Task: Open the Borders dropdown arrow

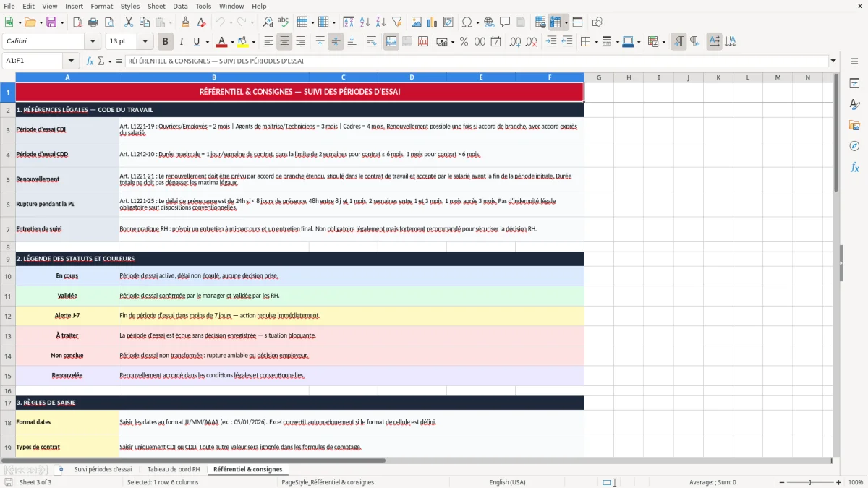Action: pyautogui.click(x=595, y=42)
